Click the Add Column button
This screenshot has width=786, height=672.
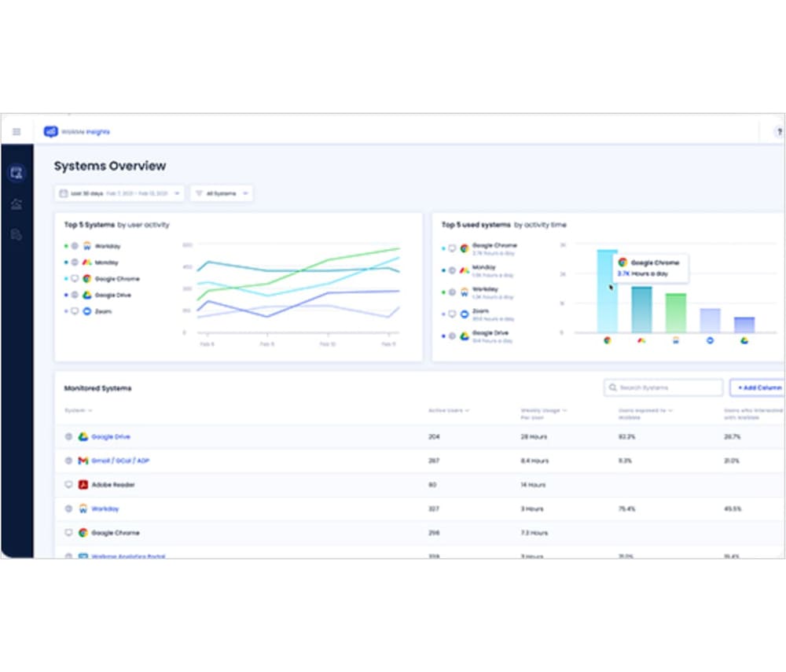758,387
